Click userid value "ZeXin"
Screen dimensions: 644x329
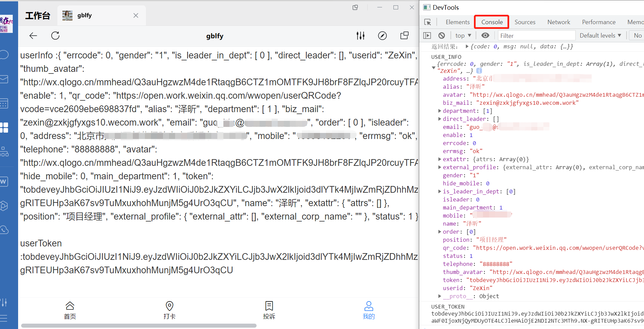pos(481,288)
